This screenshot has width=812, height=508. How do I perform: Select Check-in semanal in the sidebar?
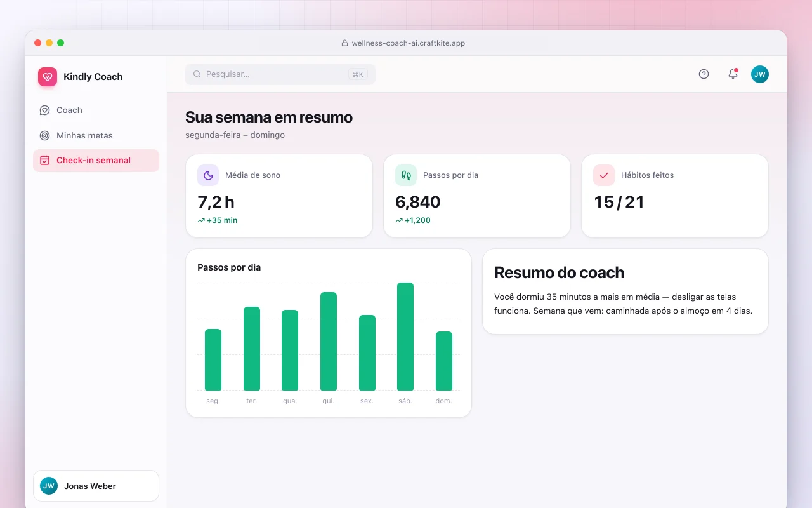pos(96,161)
